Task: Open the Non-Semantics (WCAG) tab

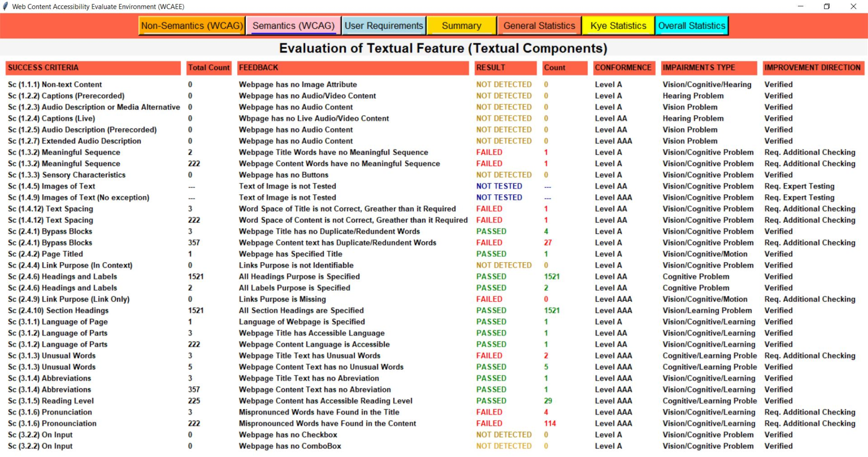Action: point(192,26)
